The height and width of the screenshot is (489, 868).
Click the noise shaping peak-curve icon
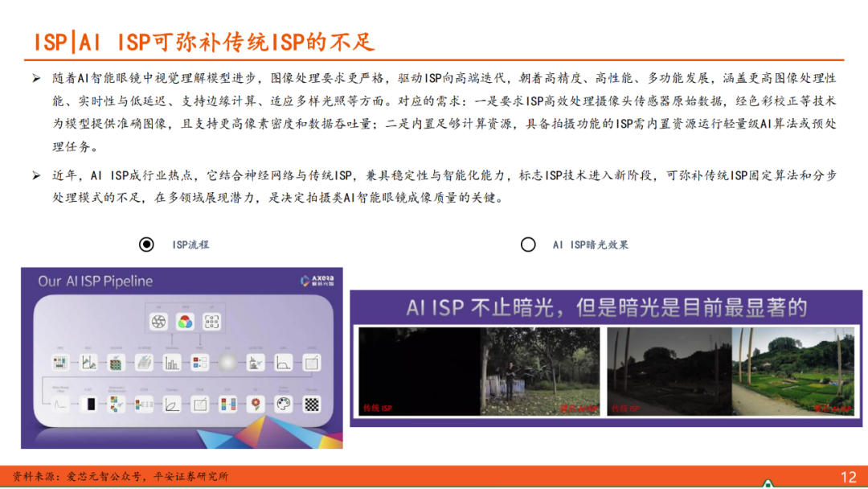[60, 405]
